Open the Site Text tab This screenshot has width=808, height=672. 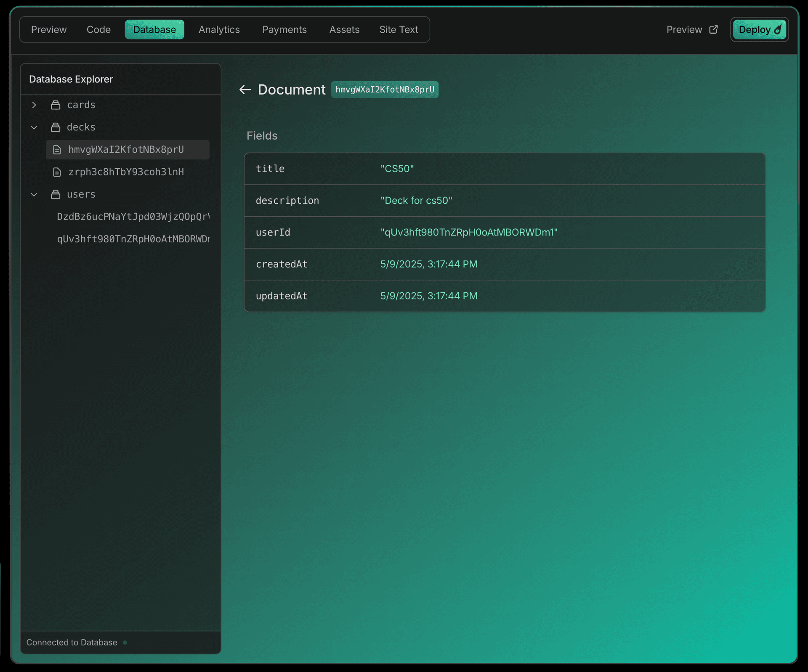pos(399,29)
